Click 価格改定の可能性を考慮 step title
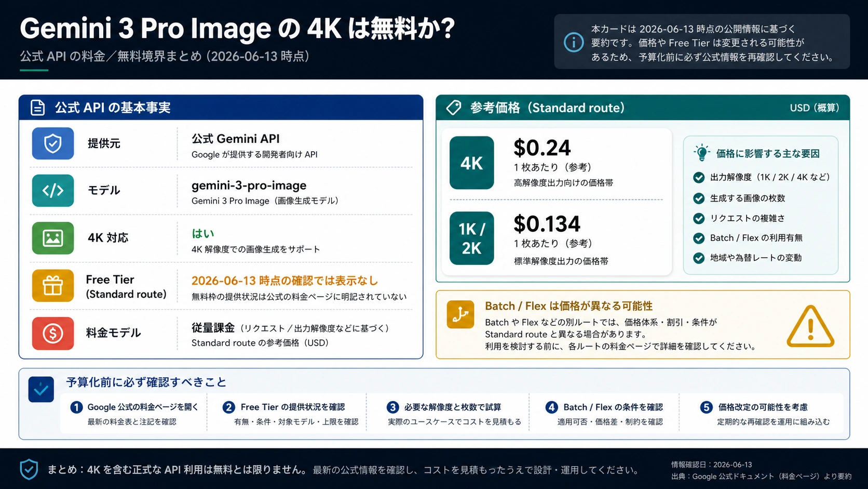Viewport: 868px width, 489px height. pos(763,407)
